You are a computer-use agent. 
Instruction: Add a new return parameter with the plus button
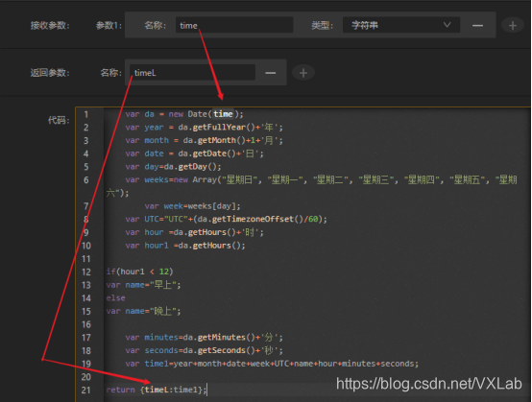pyautogui.click(x=303, y=73)
